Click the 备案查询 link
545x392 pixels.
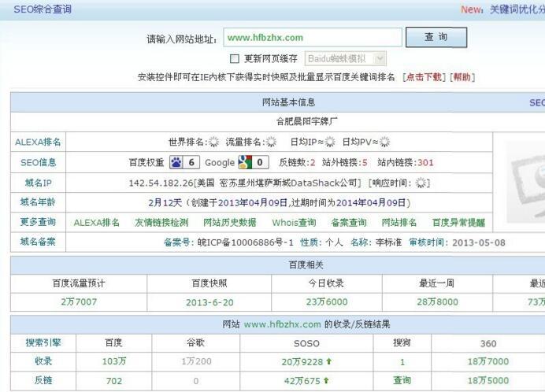point(348,223)
